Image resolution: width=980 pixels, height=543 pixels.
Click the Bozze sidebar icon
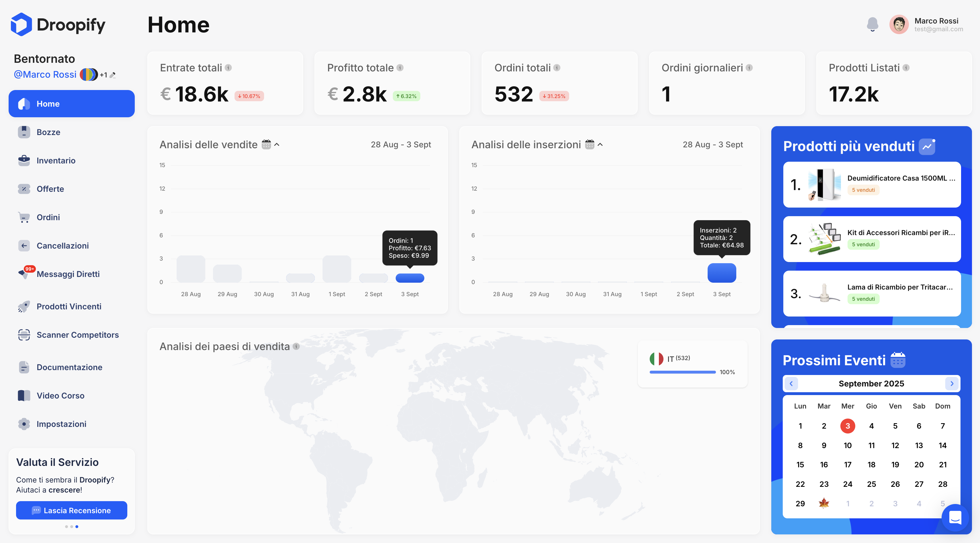pyautogui.click(x=24, y=132)
